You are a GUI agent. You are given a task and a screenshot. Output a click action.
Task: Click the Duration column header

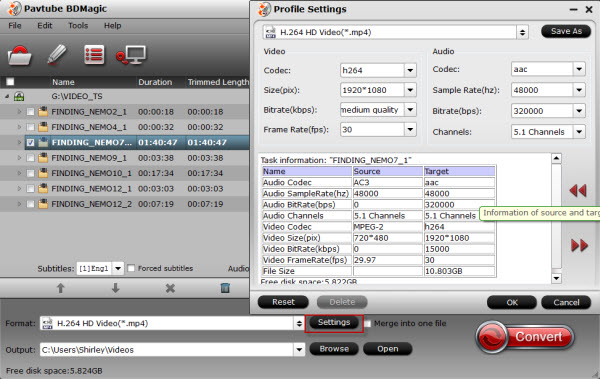click(x=155, y=82)
